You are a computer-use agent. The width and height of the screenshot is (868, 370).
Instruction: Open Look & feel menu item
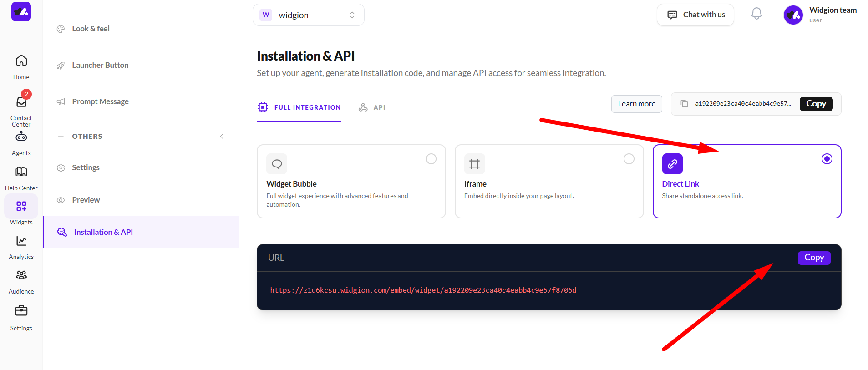pos(91,29)
